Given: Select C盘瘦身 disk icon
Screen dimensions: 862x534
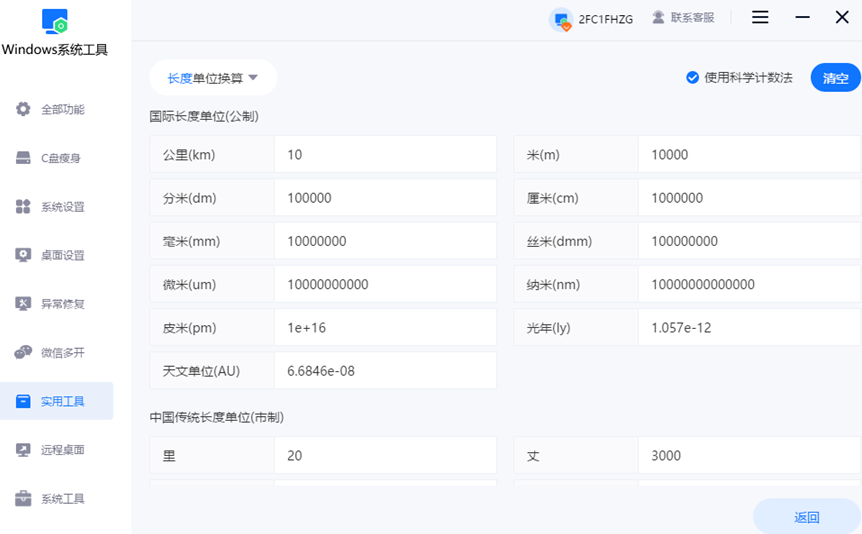Looking at the screenshot, I should [x=23, y=158].
